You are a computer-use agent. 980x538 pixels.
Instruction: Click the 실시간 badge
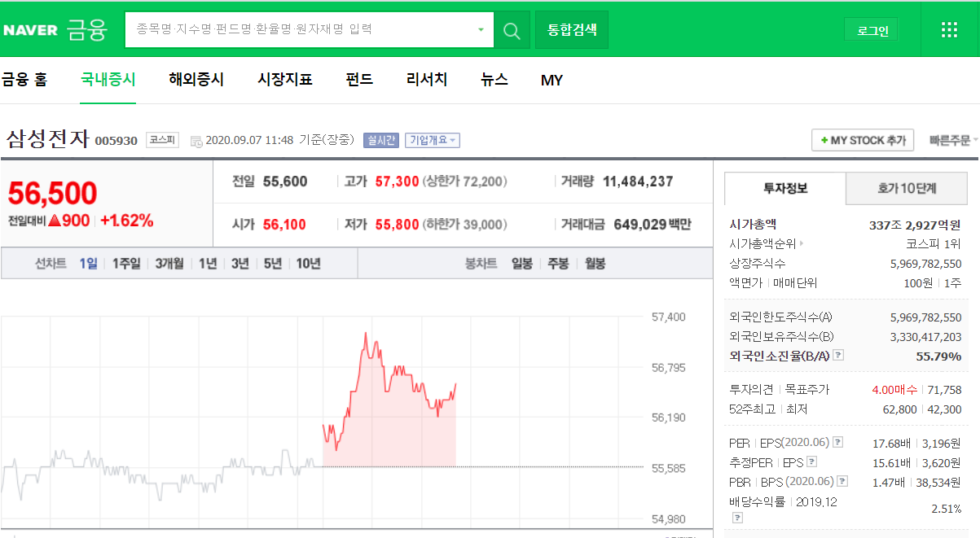tap(380, 140)
